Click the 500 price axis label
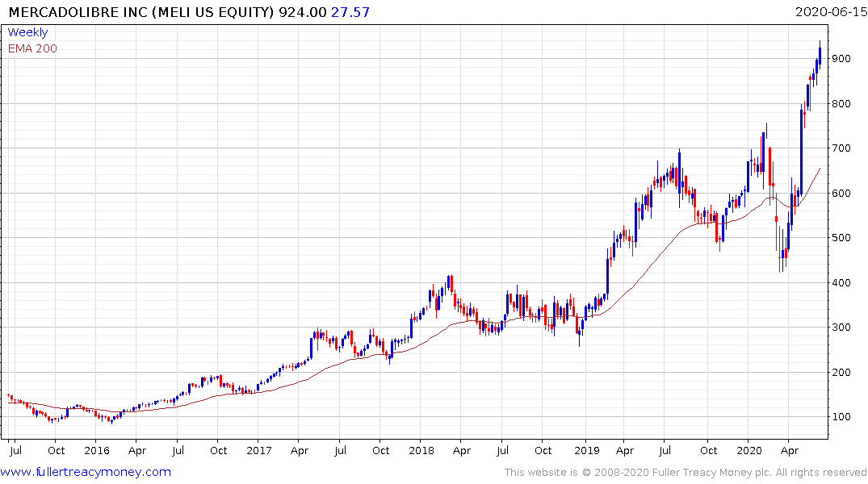The image size is (868, 484). coord(841,238)
